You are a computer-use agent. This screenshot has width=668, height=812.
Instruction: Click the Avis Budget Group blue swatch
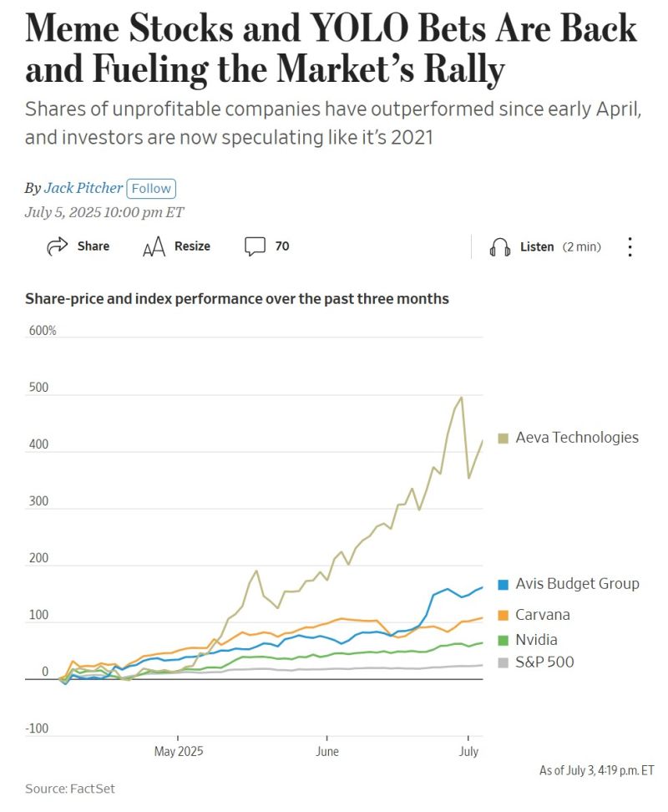coord(504,584)
